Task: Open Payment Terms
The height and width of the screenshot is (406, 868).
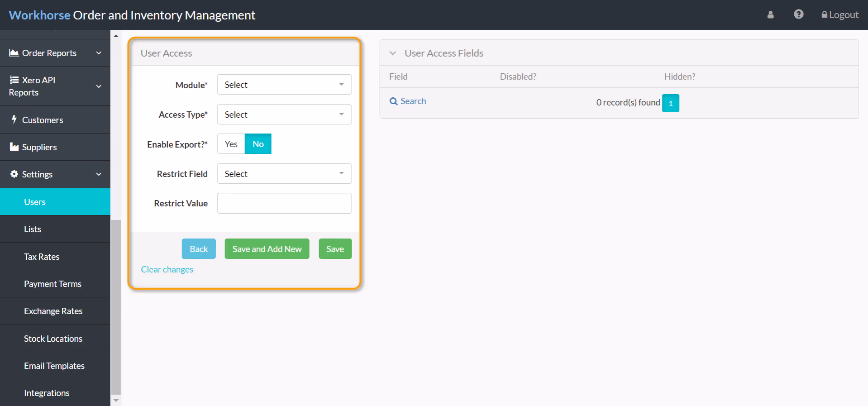Action: click(x=55, y=284)
